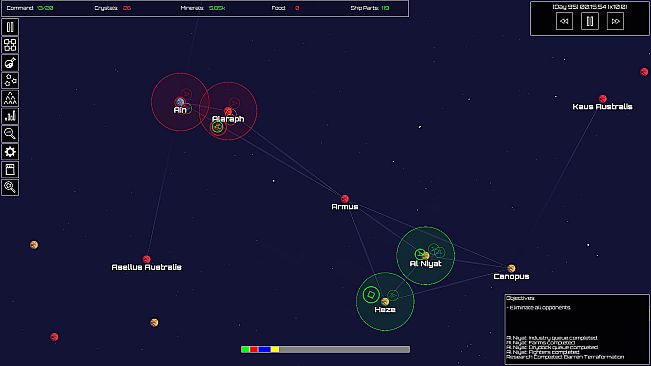
Task: Click the Food resource counter
Action: (285, 8)
